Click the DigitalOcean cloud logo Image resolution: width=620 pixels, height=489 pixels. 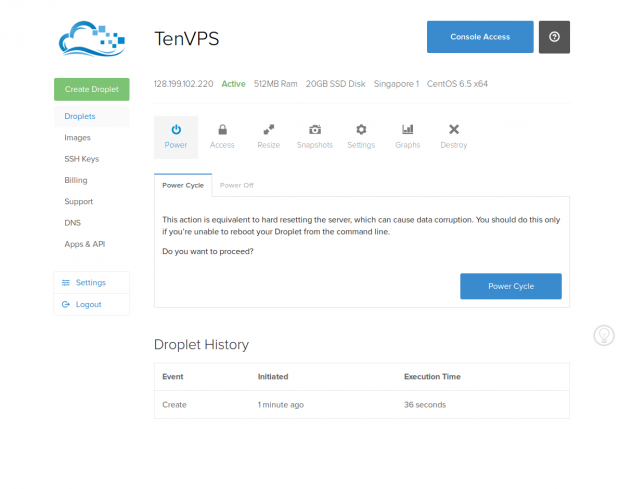coord(91,40)
